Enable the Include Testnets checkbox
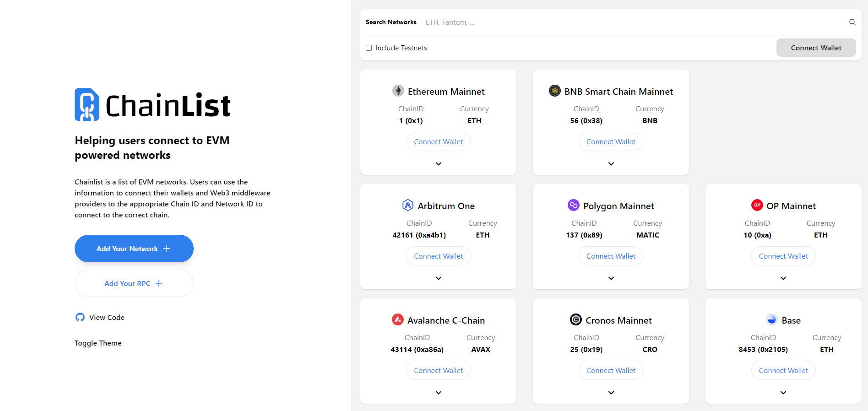Viewport: 868px width, 411px height. point(369,48)
